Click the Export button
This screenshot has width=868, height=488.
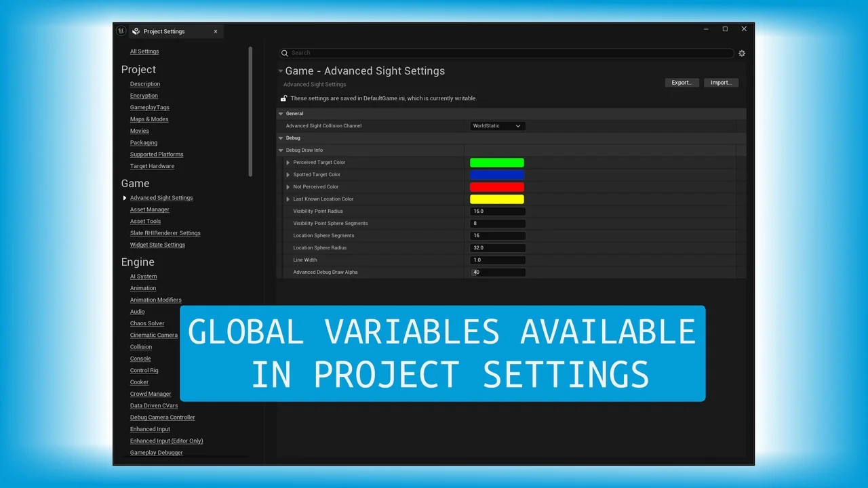click(x=682, y=83)
